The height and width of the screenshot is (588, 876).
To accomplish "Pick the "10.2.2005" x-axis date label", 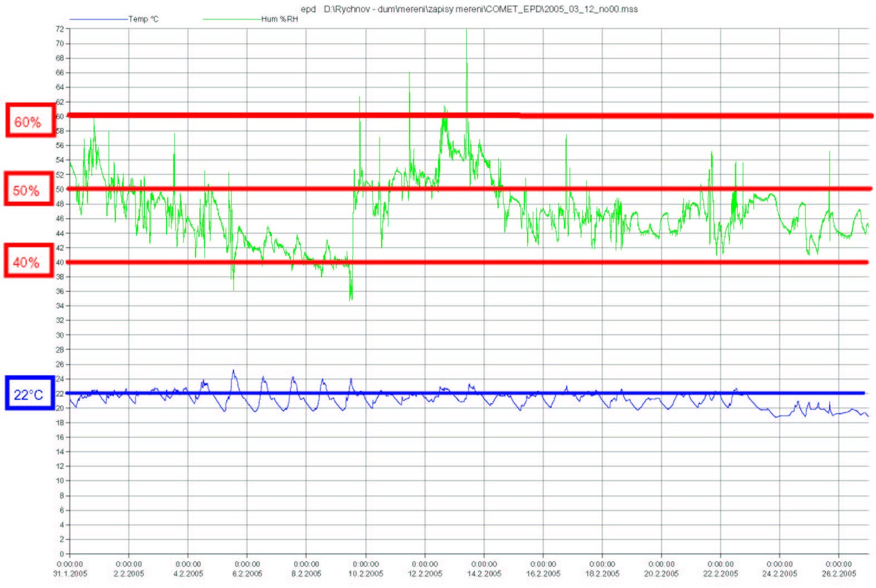I will [366, 574].
